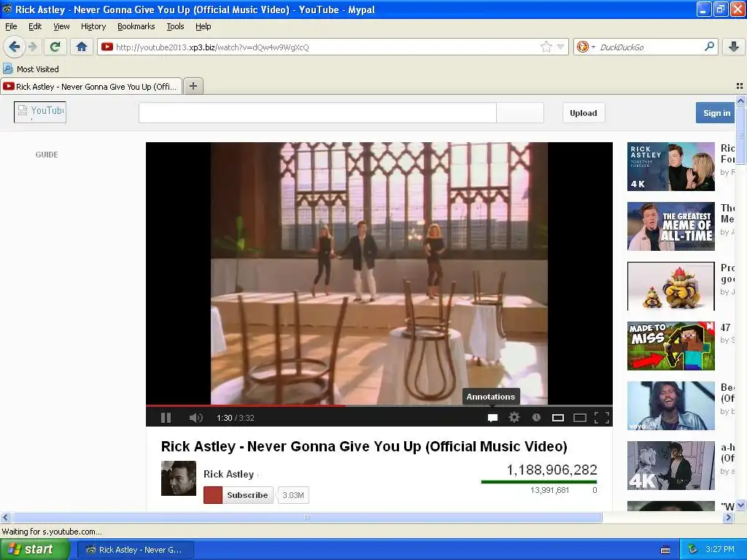The height and width of the screenshot is (560, 747).
Task: Open the Rick Astley channel name link
Action: point(228,474)
